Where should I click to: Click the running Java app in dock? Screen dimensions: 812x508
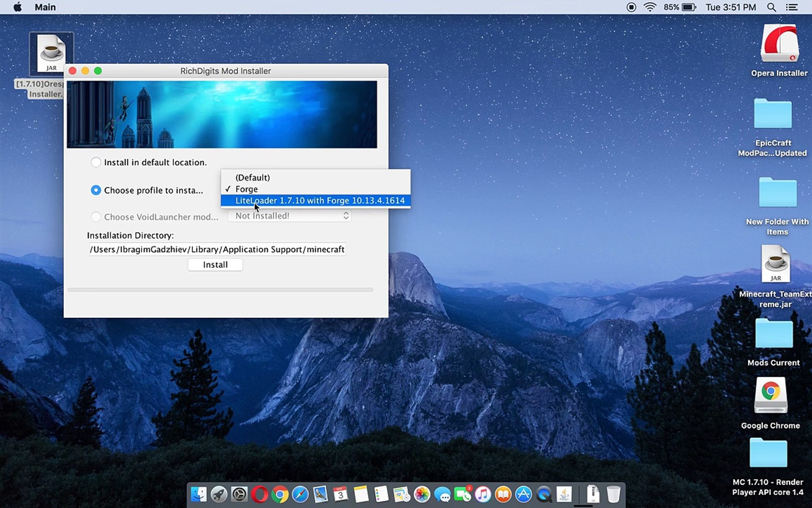tap(564, 494)
